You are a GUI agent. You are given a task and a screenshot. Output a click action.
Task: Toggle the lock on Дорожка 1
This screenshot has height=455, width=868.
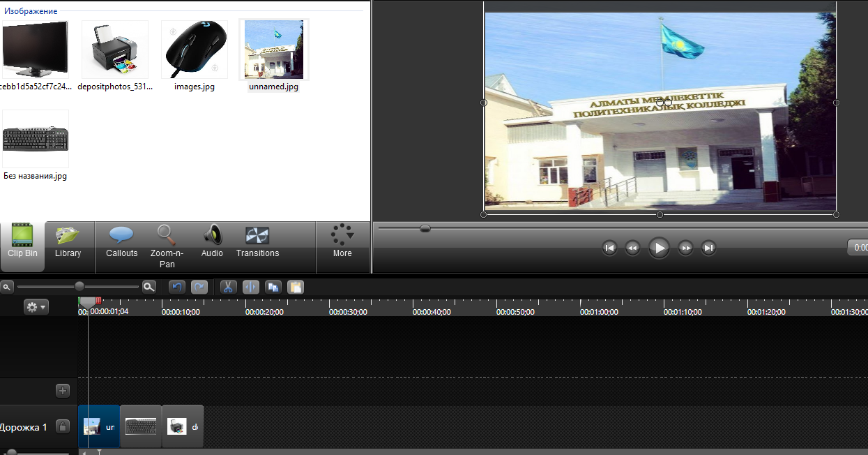pyautogui.click(x=63, y=426)
